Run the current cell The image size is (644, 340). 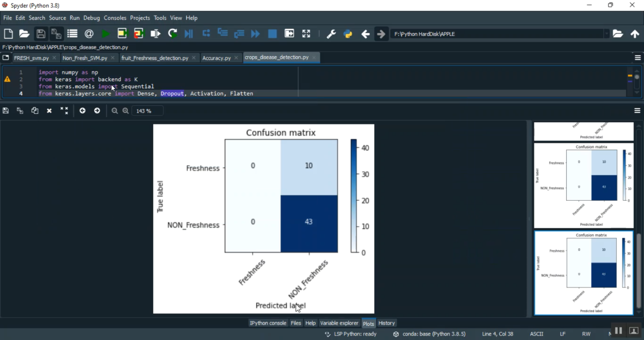click(122, 34)
